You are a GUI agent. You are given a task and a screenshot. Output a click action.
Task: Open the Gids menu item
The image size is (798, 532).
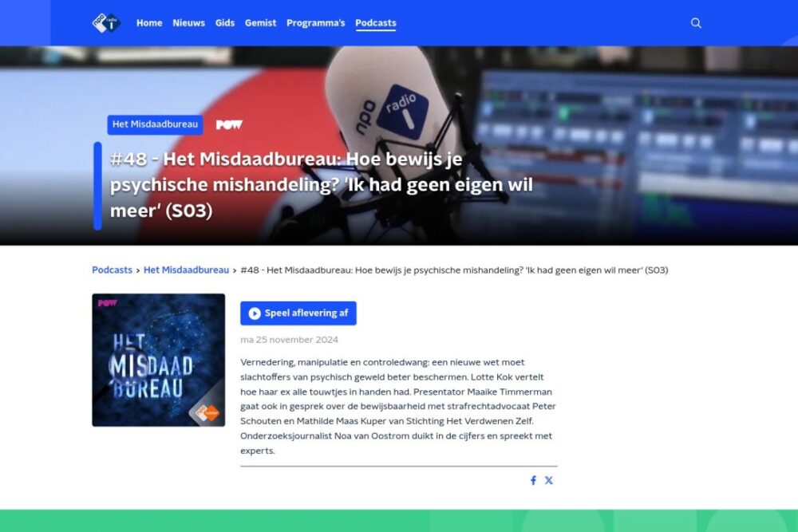coord(225,23)
